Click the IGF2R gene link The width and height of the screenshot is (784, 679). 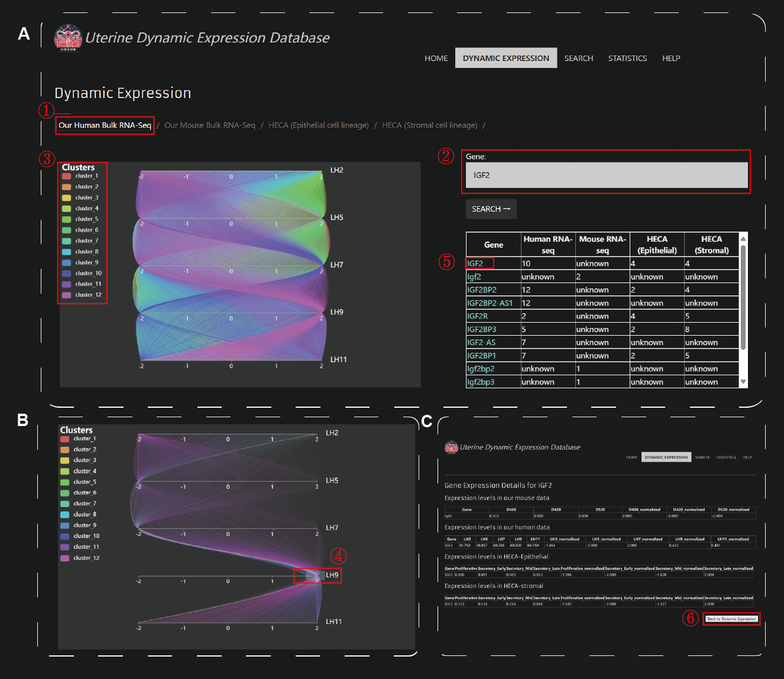477,316
